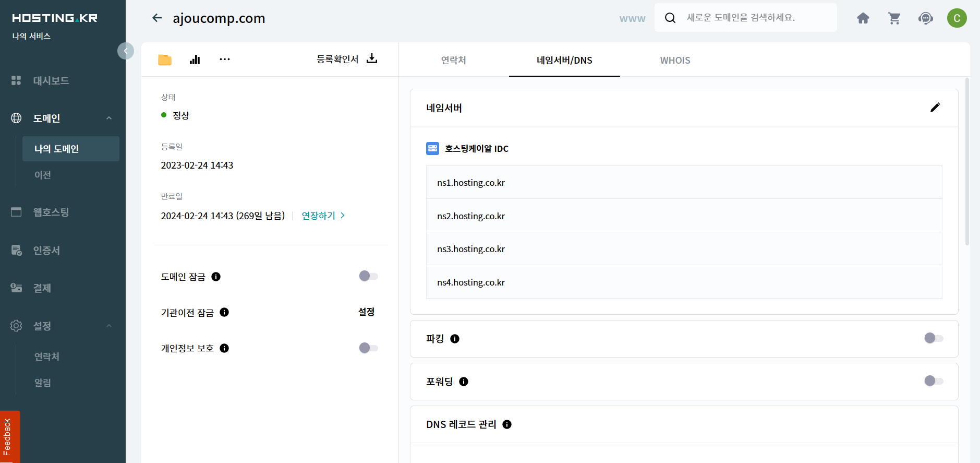Go to home via house icon
The image size is (980, 463).
(863, 18)
